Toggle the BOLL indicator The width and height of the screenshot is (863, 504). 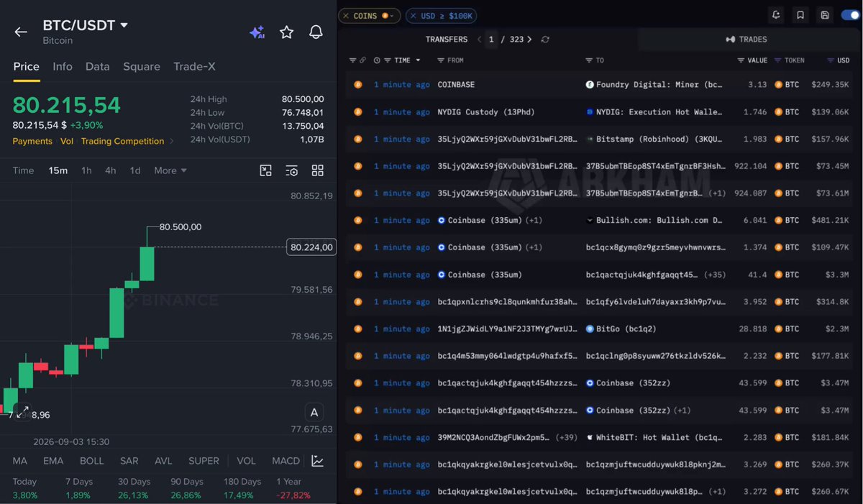coord(91,461)
